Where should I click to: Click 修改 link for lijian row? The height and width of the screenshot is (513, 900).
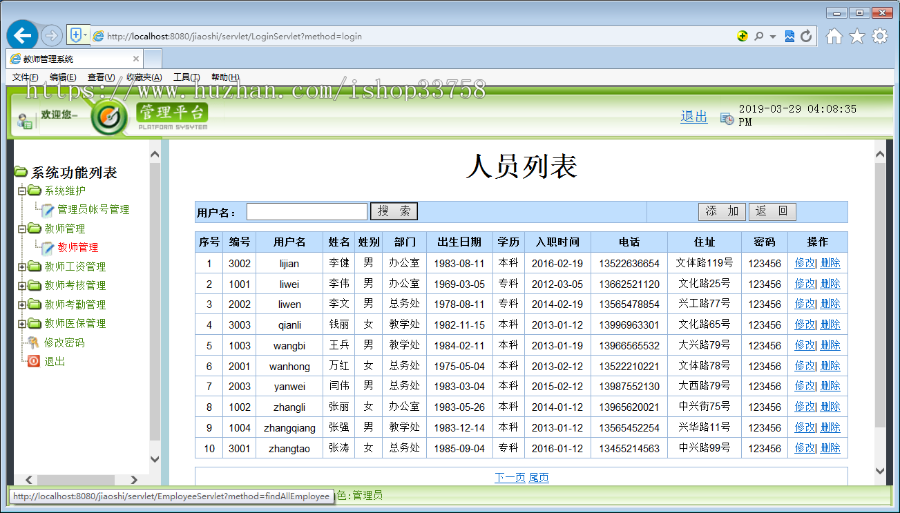click(805, 263)
